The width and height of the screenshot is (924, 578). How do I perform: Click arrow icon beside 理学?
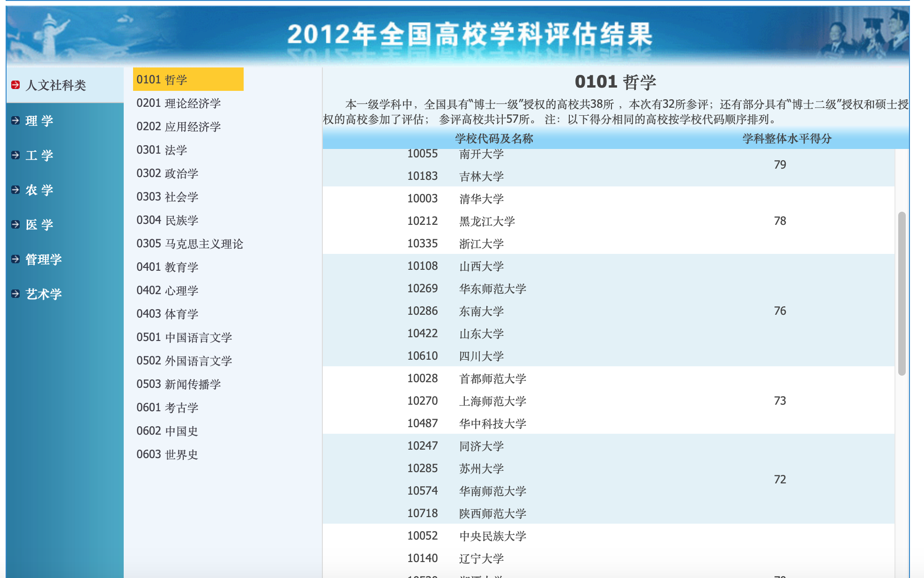click(15, 120)
